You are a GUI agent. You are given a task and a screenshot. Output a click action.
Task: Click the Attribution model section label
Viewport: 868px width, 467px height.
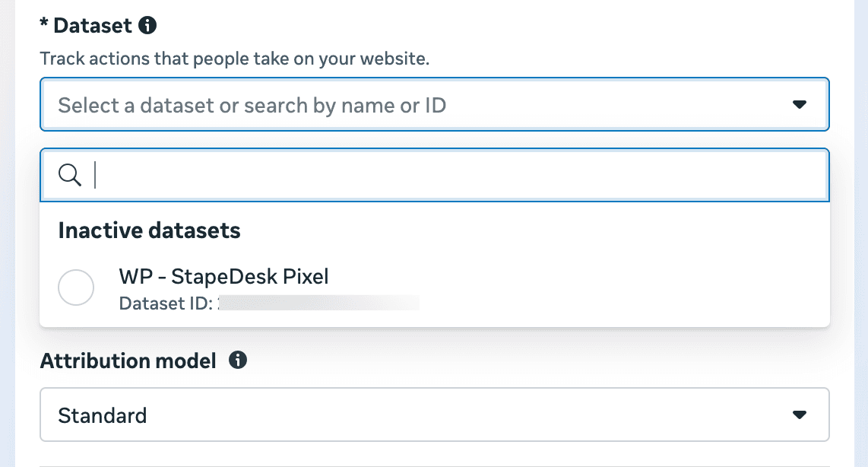pyautogui.click(x=128, y=361)
